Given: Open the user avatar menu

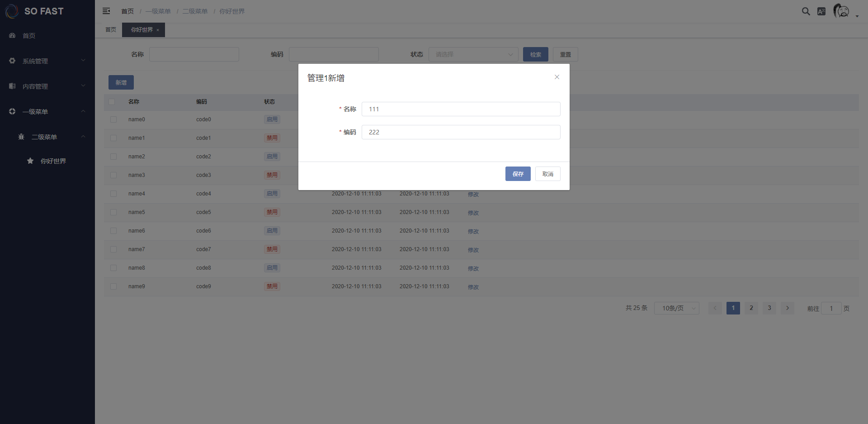Looking at the screenshot, I should 842,11.
